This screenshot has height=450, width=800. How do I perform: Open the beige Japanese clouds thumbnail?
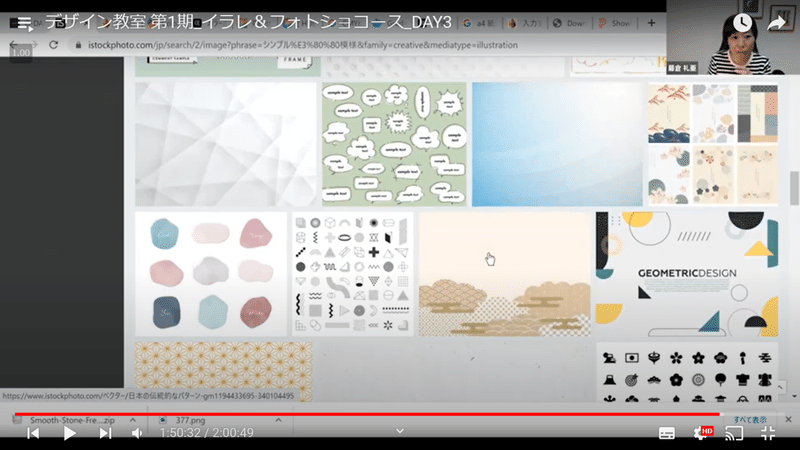coord(505,274)
